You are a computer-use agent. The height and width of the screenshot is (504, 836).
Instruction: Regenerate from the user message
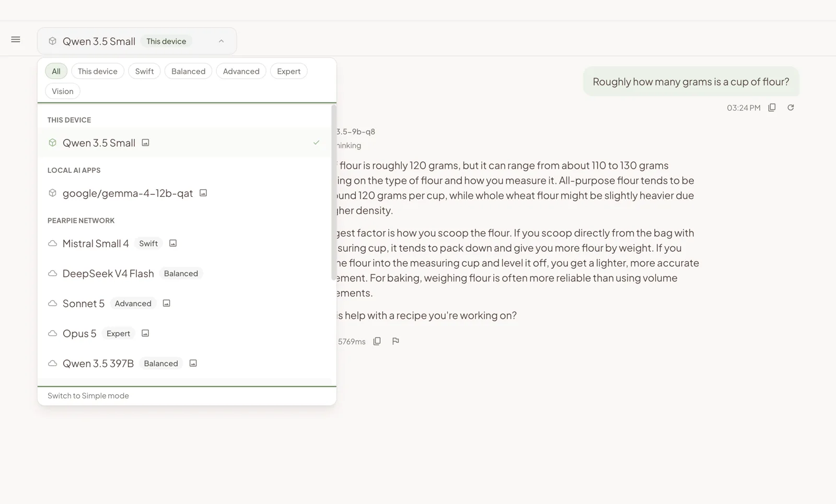coord(791,108)
